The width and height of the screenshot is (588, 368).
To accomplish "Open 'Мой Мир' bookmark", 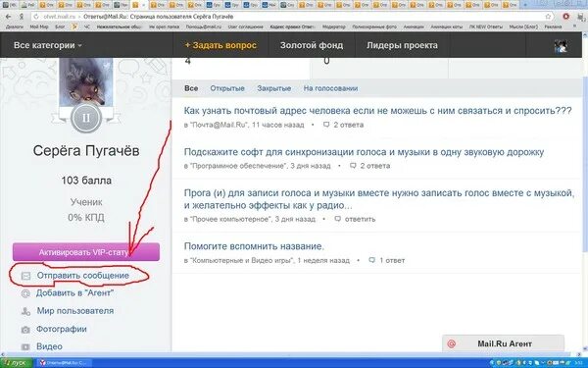I will [39, 27].
